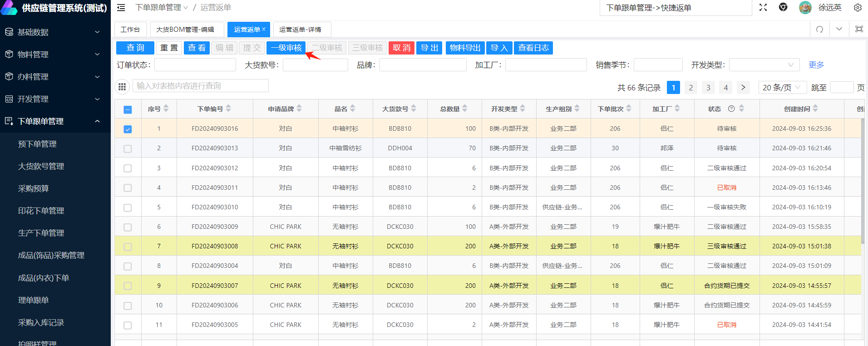Uncheck the checkbox for row FD20240903016

(x=128, y=129)
